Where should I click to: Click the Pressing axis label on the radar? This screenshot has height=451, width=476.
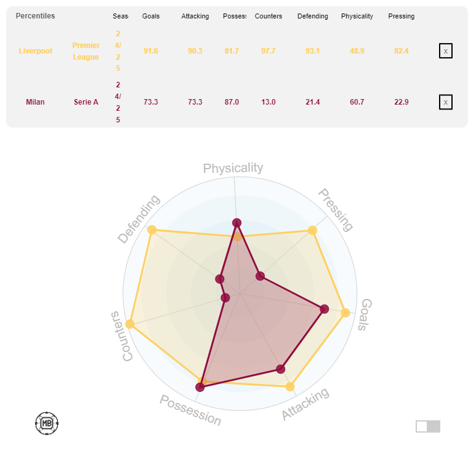point(336,210)
